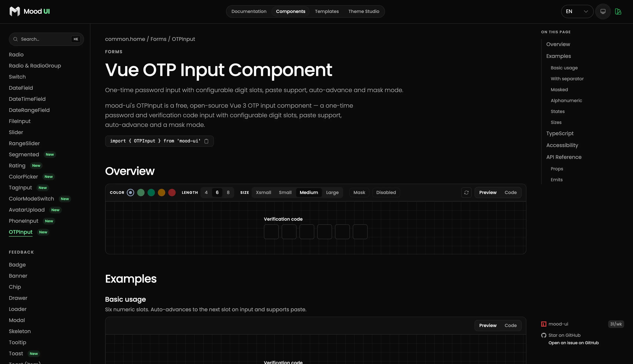Screen dimensions: 633x364
Task: Open the mood-ui npm package link
Action: pos(558,324)
